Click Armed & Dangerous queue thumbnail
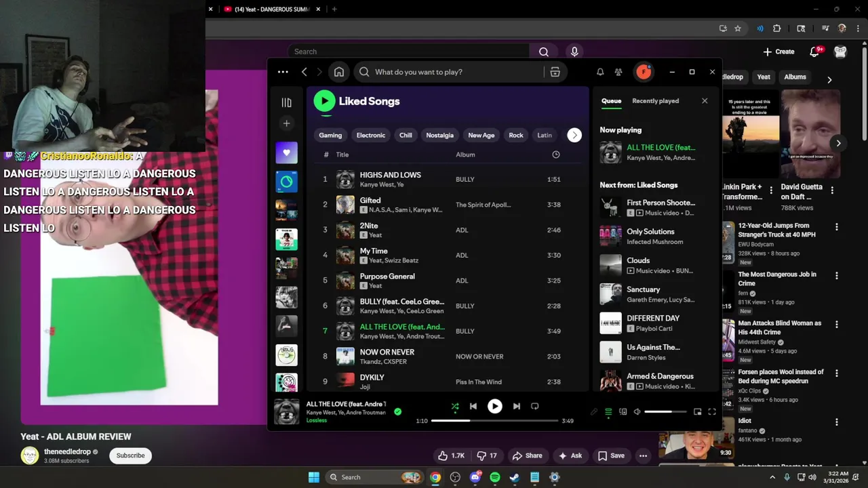The height and width of the screenshot is (488, 868). [610, 381]
